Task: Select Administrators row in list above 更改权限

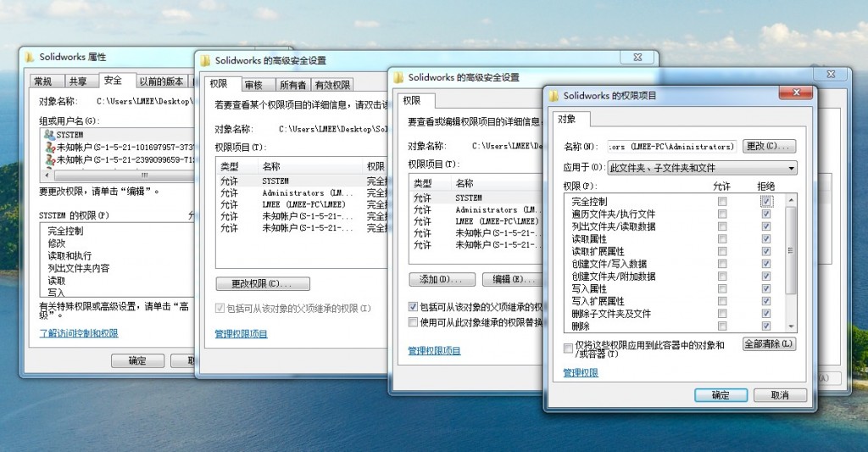Action: click(x=302, y=193)
